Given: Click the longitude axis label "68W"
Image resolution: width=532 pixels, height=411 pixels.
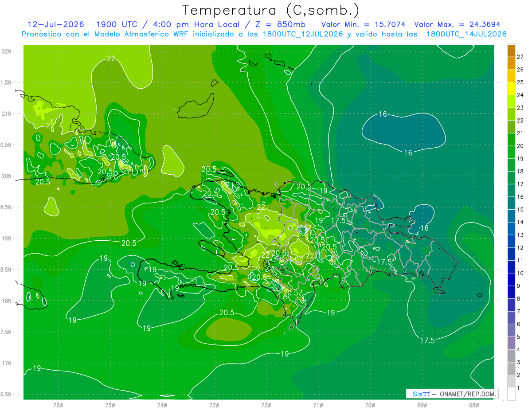Looking at the screenshot, I should pyautogui.click(x=474, y=405).
